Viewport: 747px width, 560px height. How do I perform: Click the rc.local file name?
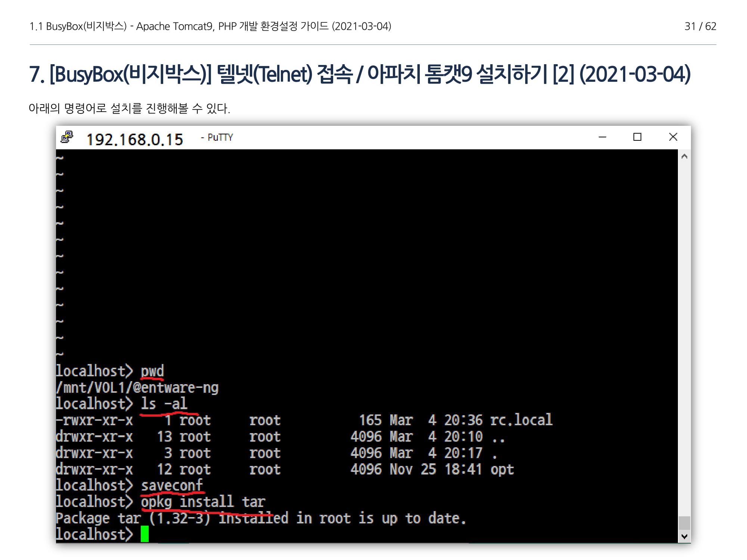521,420
